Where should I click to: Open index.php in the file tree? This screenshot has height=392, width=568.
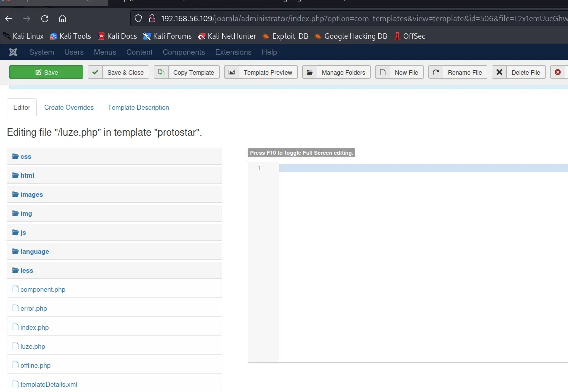point(34,328)
